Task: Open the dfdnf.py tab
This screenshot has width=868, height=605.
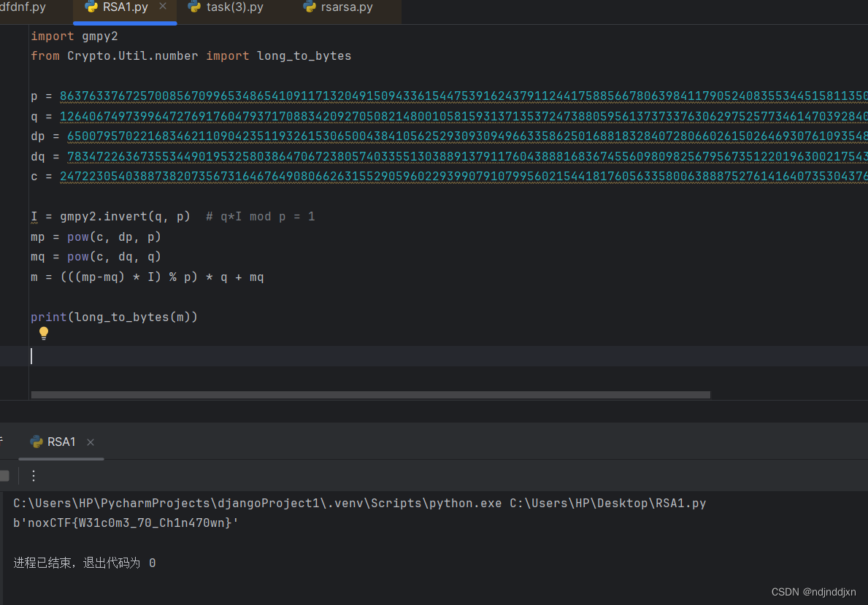Action: point(22,8)
